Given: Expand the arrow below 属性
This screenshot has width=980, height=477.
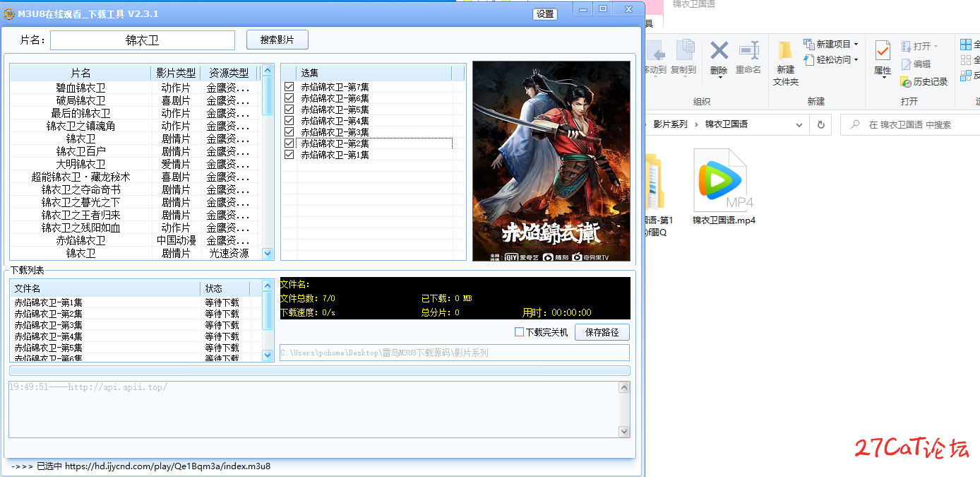Looking at the screenshot, I should [883, 78].
